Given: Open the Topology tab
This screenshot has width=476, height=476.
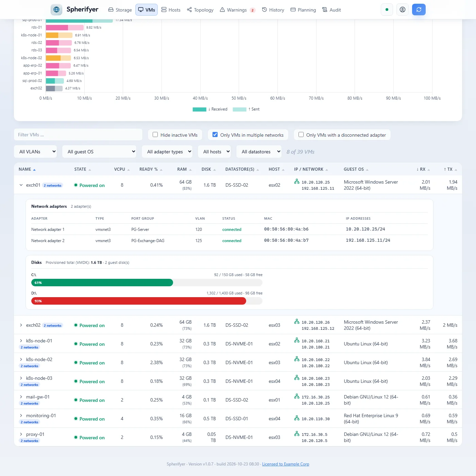Looking at the screenshot, I should point(200,10).
